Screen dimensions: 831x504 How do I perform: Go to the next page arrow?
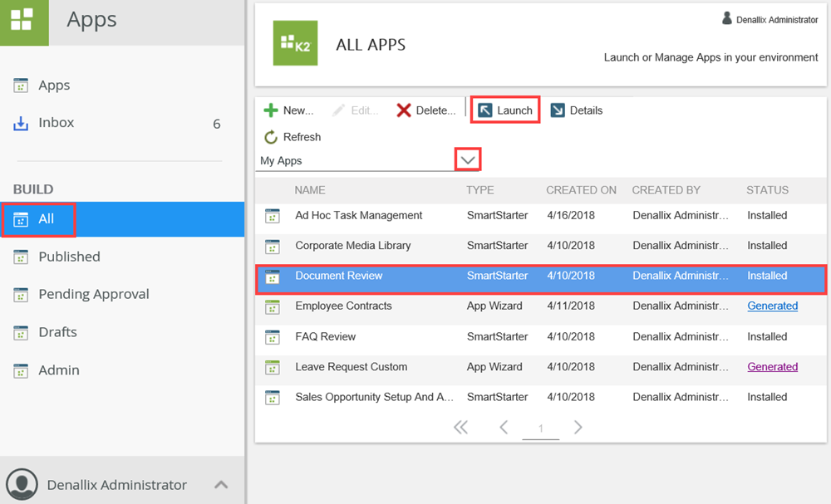coord(578,428)
